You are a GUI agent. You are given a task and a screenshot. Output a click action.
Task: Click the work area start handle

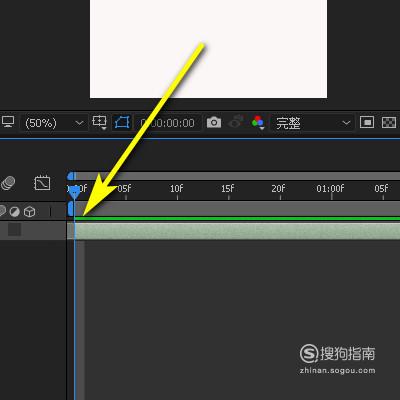pyautogui.click(x=70, y=209)
